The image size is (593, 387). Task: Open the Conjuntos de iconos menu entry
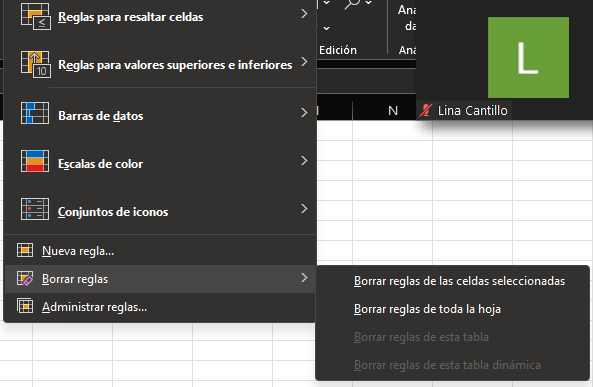(160, 209)
